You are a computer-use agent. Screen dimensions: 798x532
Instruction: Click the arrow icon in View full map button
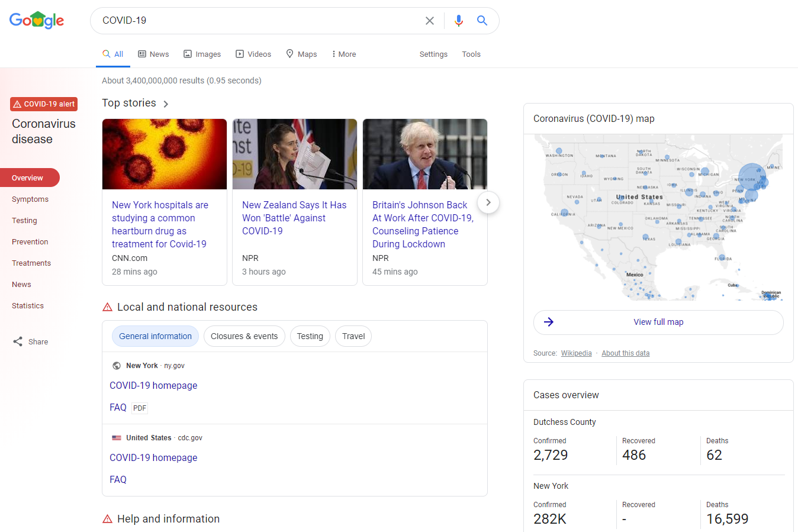(549, 322)
